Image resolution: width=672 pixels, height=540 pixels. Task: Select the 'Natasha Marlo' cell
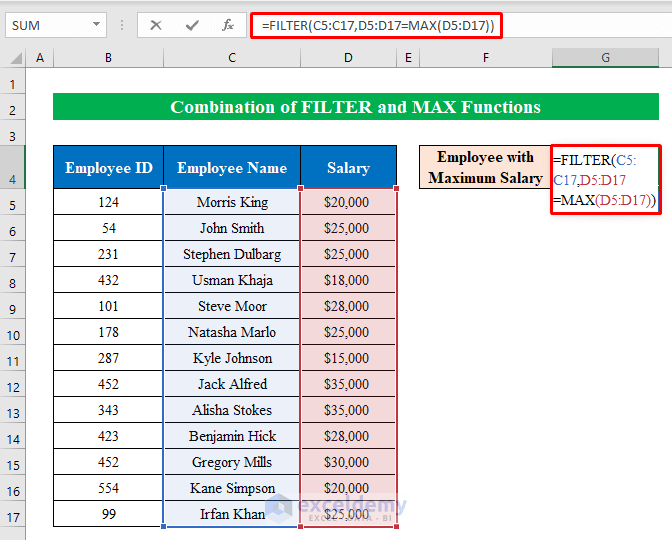(x=232, y=332)
